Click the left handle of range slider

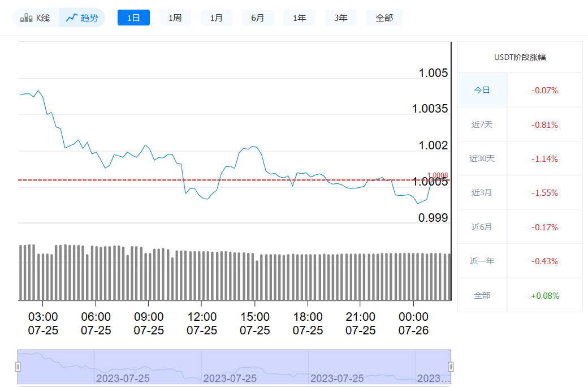coord(19,367)
